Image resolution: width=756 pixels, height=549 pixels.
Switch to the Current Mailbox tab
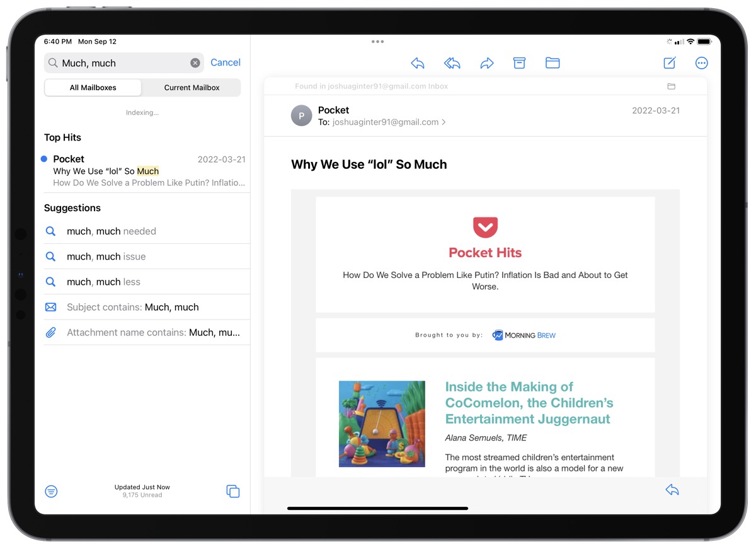191,88
